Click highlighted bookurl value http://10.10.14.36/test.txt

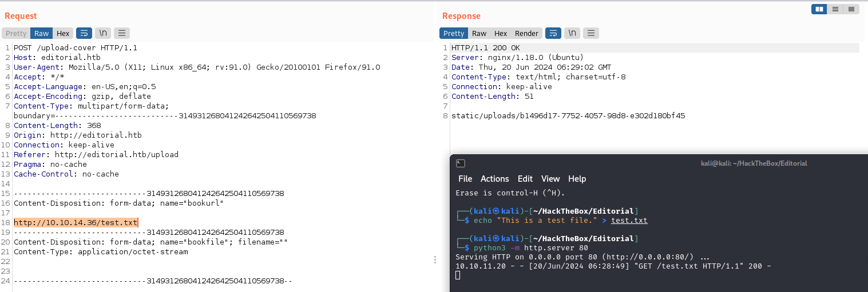[x=76, y=222]
